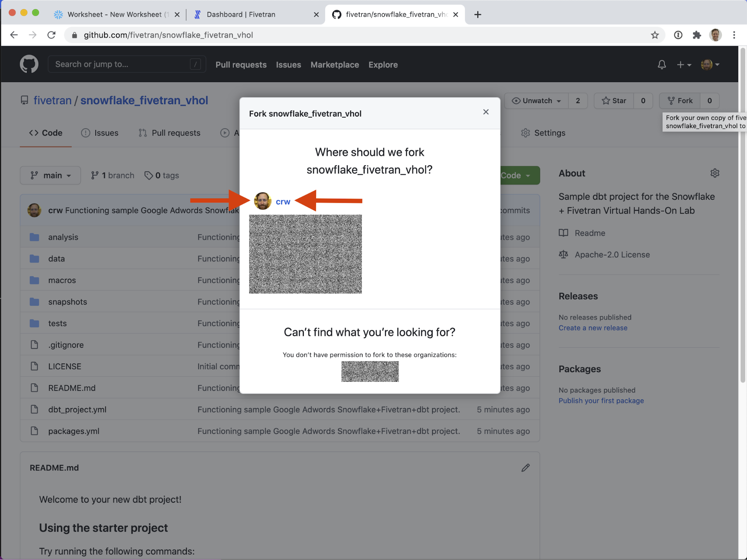
Task: Switch to the Dashboard | Fivetran tab
Action: coord(241,15)
